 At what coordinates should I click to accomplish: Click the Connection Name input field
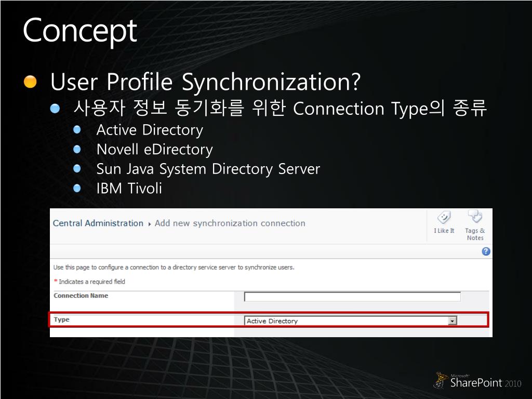click(352, 297)
